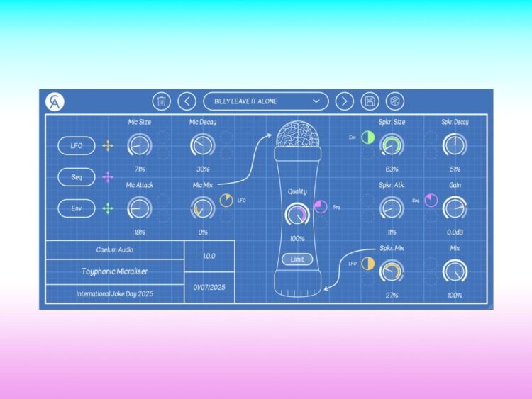Go to the next preset arrow

344,101
